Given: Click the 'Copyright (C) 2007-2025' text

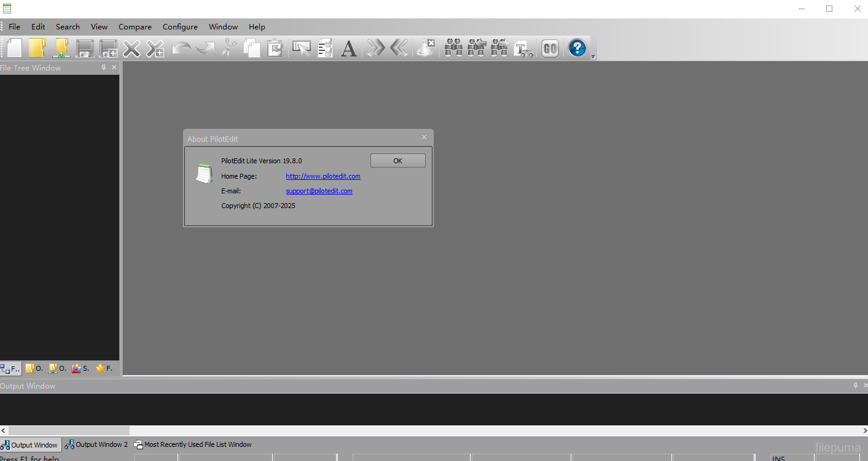Looking at the screenshot, I should point(258,206).
